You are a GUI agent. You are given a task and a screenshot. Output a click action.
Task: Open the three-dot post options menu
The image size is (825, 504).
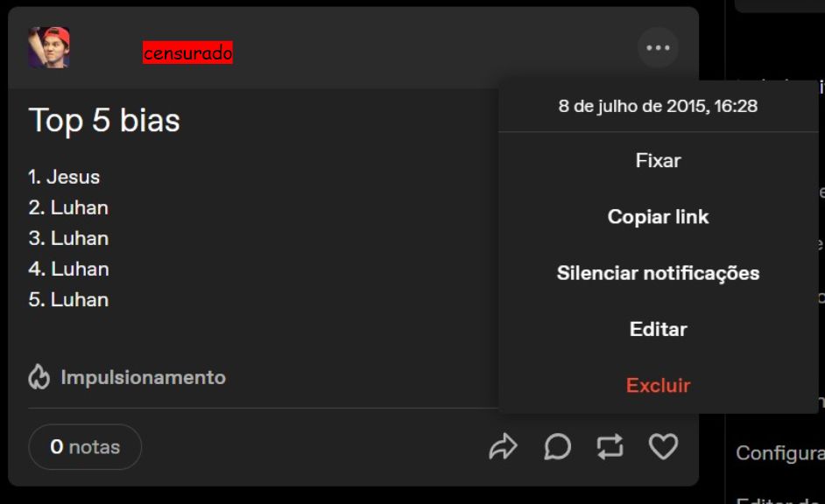click(658, 48)
